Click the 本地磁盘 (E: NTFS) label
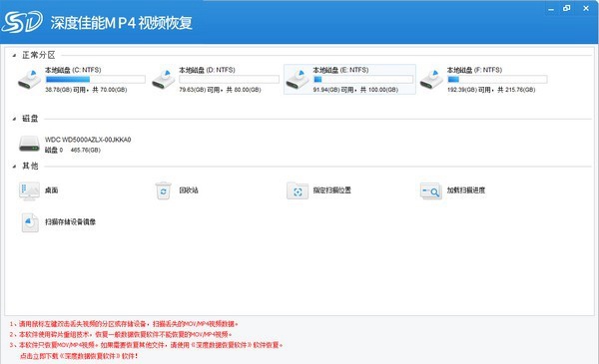This screenshot has height=364, width=599. click(x=340, y=70)
